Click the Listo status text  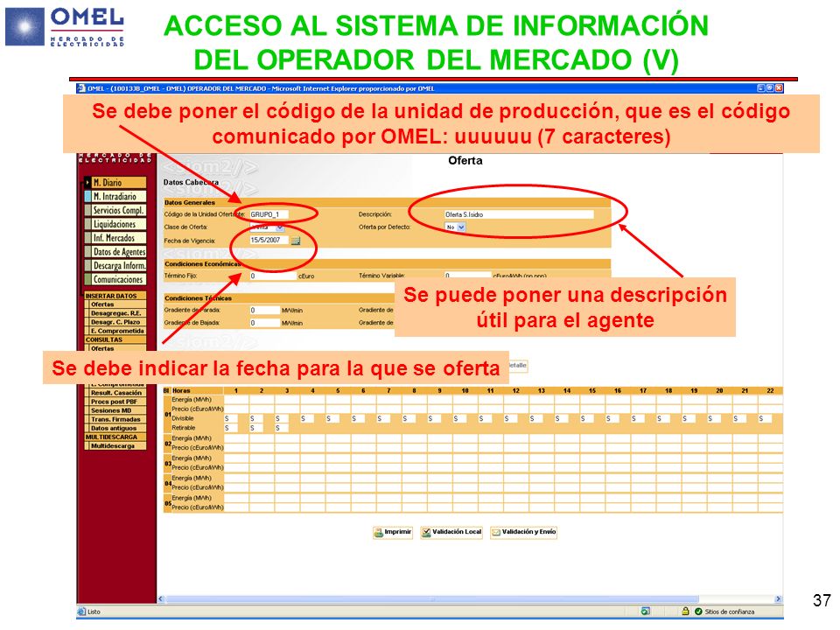(94, 612)
